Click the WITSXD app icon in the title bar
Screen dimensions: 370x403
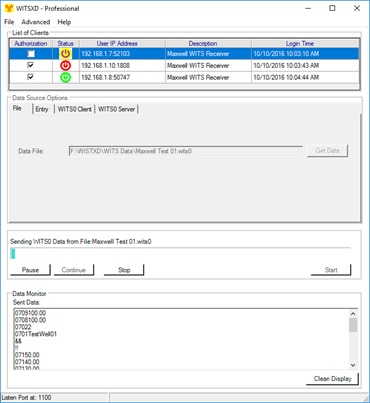[9, 8]
